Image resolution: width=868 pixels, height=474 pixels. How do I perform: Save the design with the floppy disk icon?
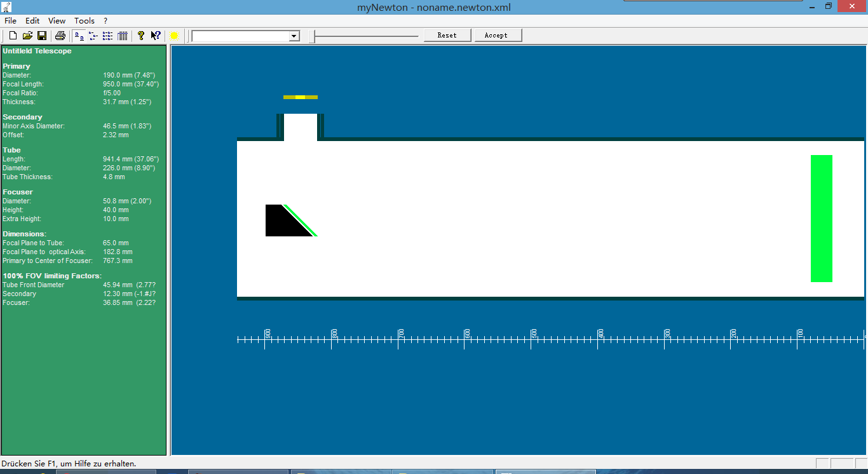pos(42,36)
